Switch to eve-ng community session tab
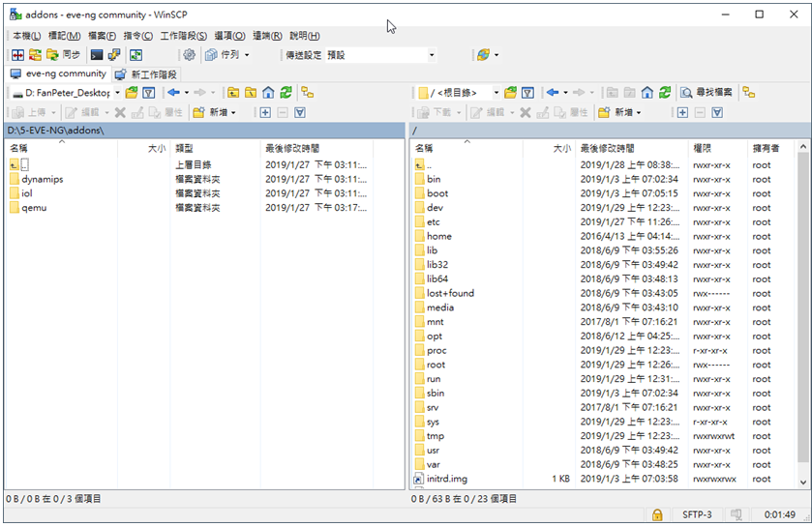 (58, 73)
